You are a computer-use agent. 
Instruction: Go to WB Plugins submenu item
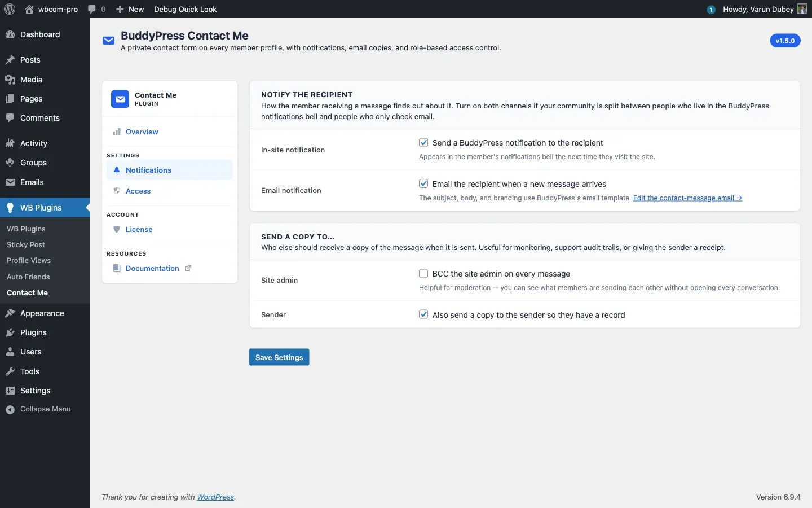26,229
